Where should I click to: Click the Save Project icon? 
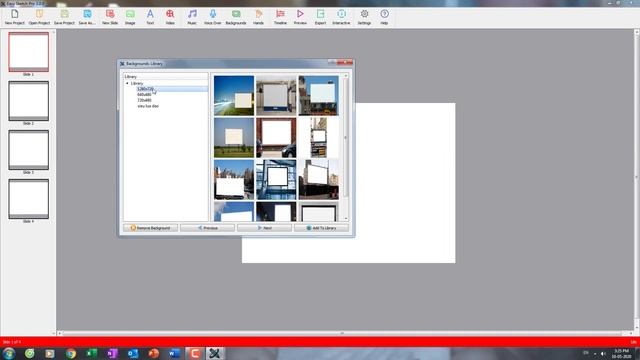pyautogui.click(x=64, y=17)
